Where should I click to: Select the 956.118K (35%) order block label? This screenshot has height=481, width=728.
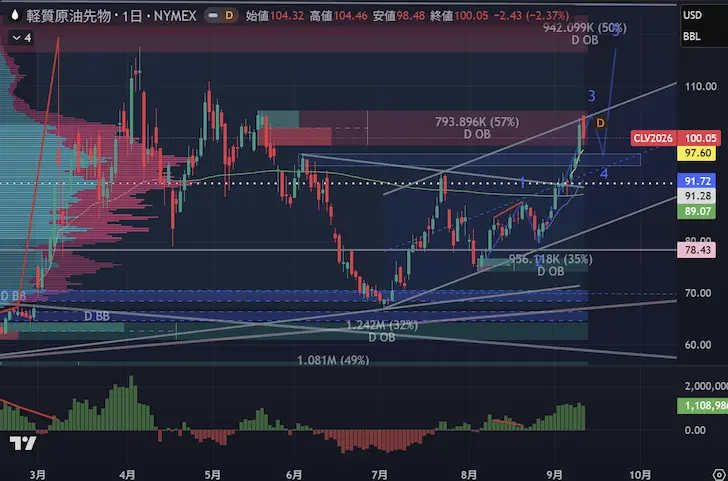tap(551, 259)
